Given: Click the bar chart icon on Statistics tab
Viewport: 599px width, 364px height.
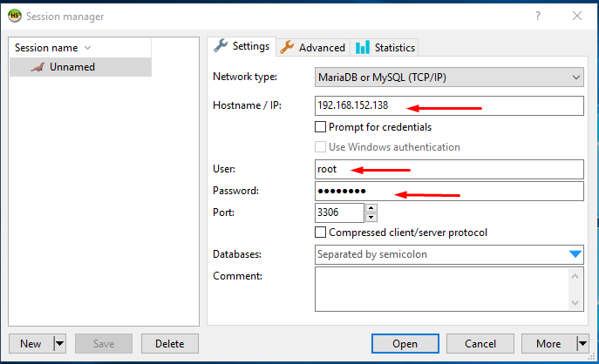Looking at the screenshot, I should pyautogui.click(x=363, y=47).
